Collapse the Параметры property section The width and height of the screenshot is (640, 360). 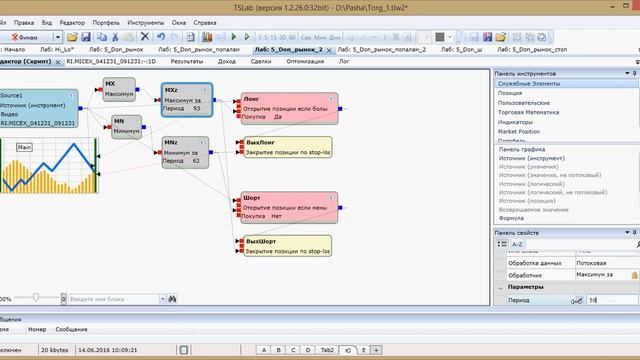(x=500, y=288)
